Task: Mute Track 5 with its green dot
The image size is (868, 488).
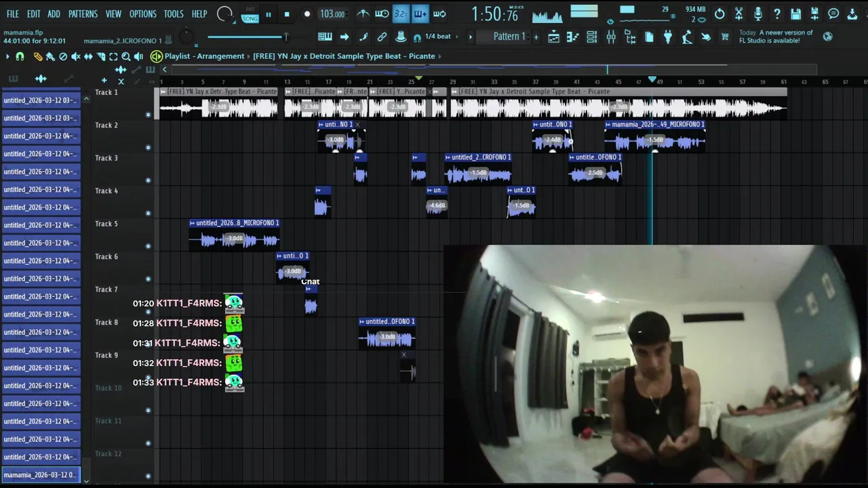Action: click(x=148, y=246)
